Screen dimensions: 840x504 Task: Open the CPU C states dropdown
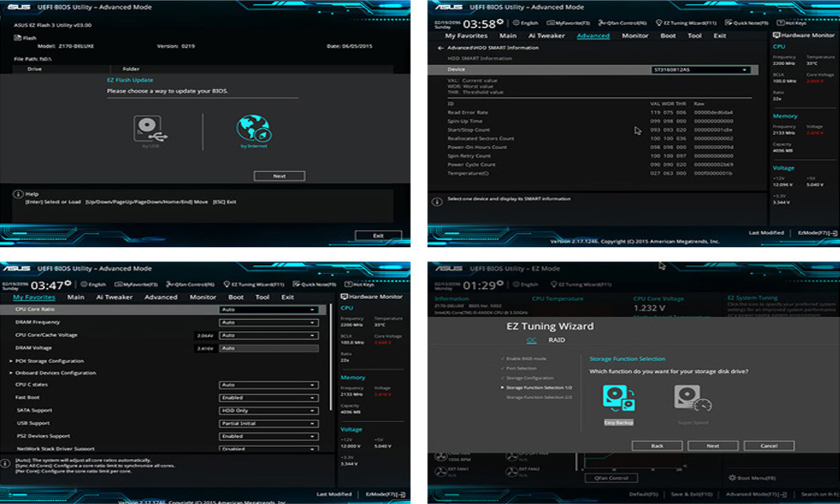click(x=269, y=384)
